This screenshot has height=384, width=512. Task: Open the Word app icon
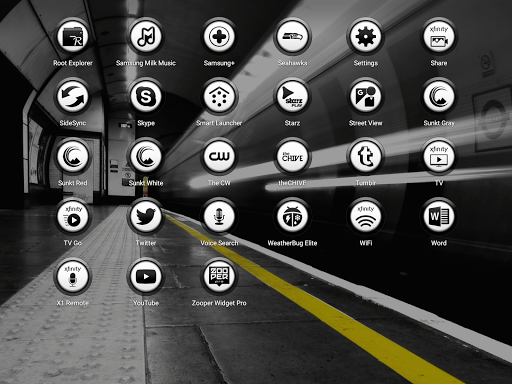click(439, 217)
